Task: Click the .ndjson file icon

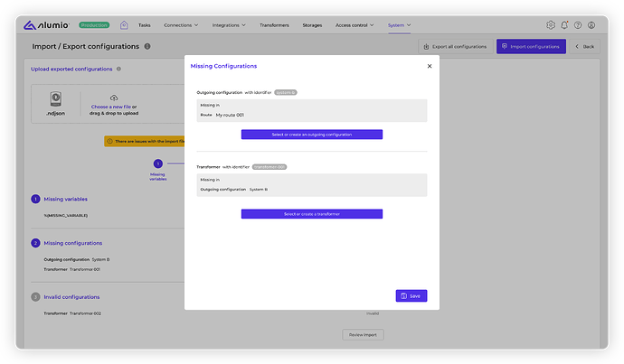Action: [x=56, y=99]
